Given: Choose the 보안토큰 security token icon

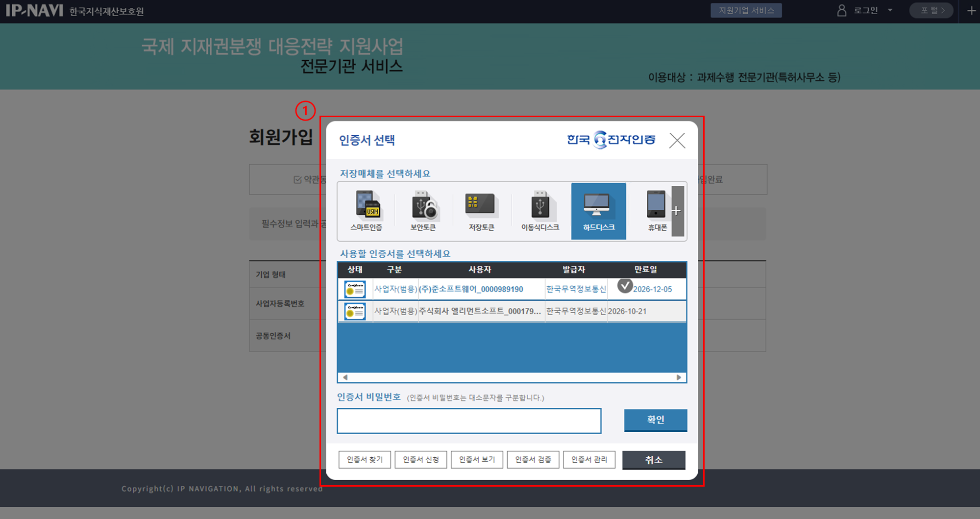Looking at the screenshot, I should click(423, 211).
